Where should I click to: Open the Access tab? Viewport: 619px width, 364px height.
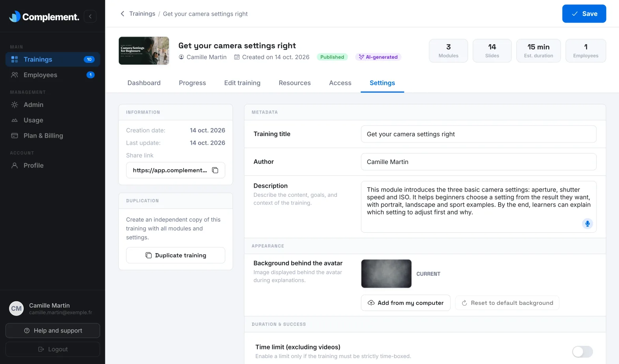340,83
